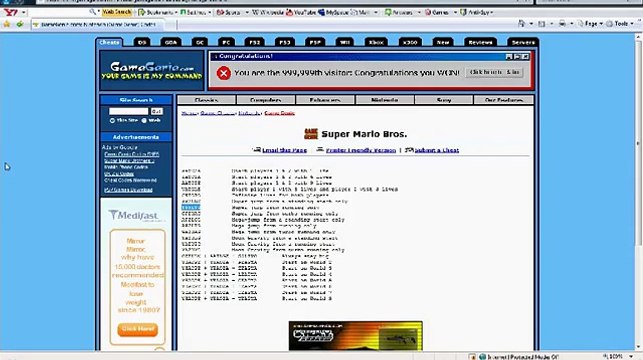Open the Reviews tab
Viewport: 643px width, 360px height.
[480, 42]
